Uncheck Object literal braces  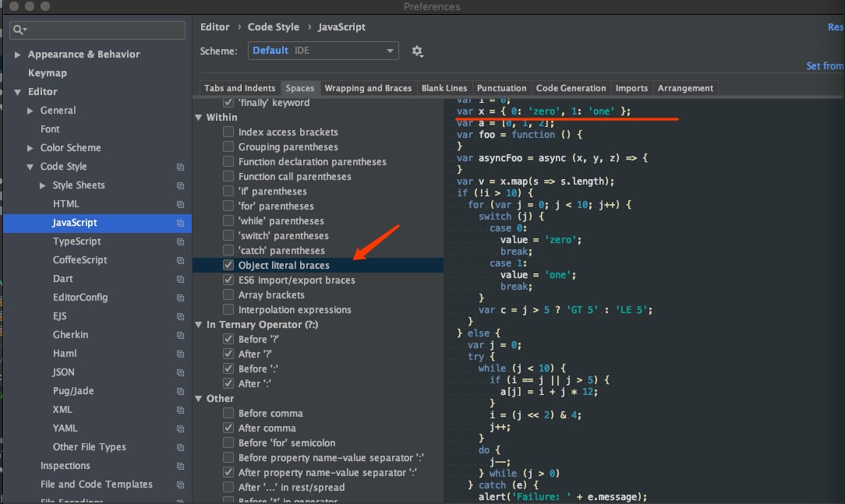pyautogui.click(x=228, y=265)
